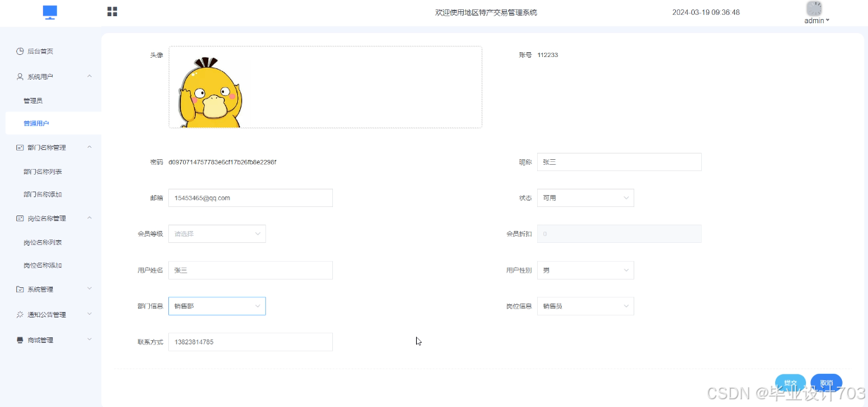Viewport: 868px width, 407px height.
Task: Open the 部门信息 dropdown showing 销售部
Action: 217,306
